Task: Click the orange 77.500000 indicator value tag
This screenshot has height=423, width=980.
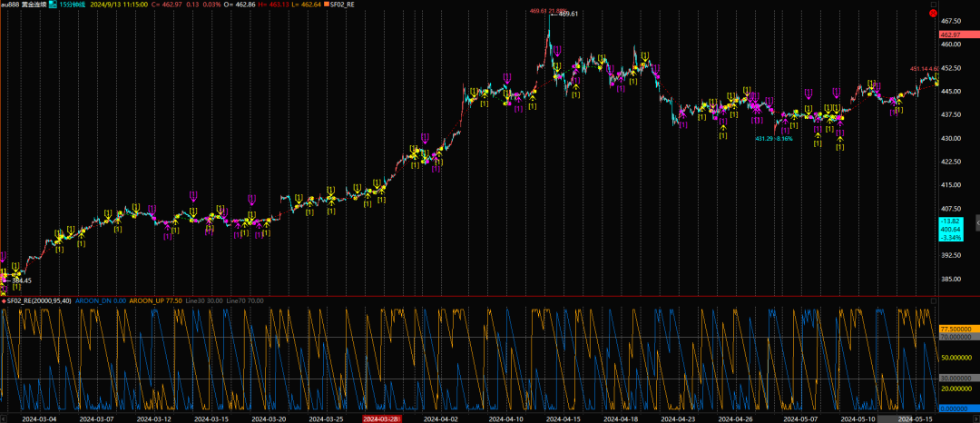Action: click(x=957, y=329)
